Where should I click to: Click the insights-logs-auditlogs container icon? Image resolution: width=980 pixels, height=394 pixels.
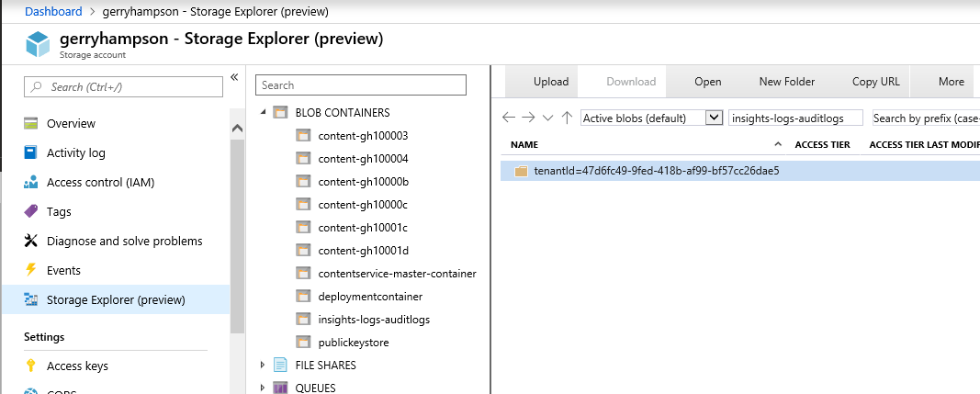pyautogui.click(x=303, y=319)
